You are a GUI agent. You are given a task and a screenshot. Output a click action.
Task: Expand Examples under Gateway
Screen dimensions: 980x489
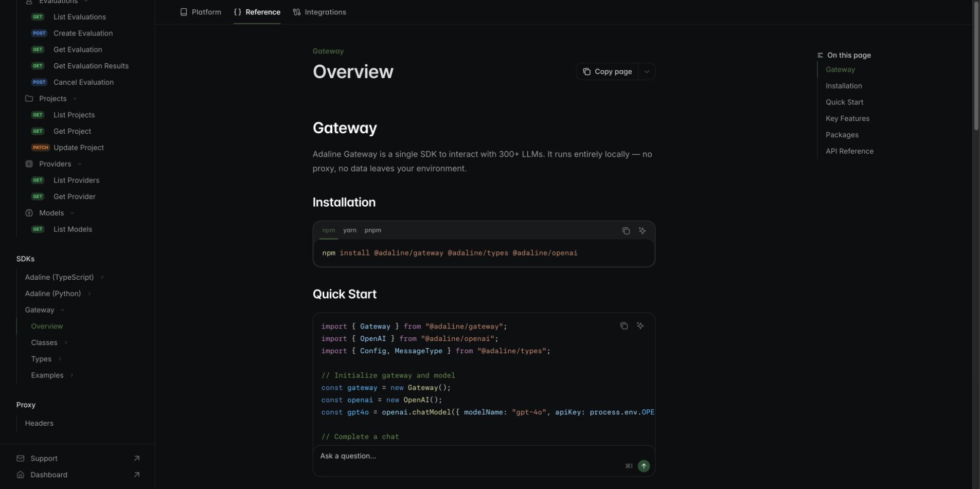click(x=52, y=376)
